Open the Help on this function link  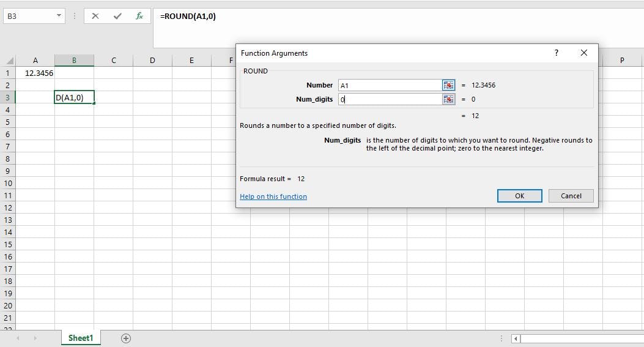coord(273,196)
